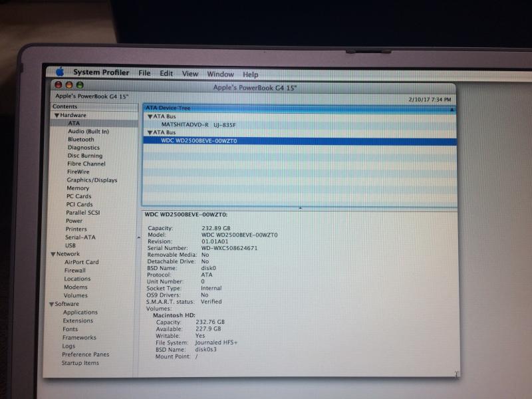
Task: Select PCI Cards in the sidebar
Action: coord(79,204)
